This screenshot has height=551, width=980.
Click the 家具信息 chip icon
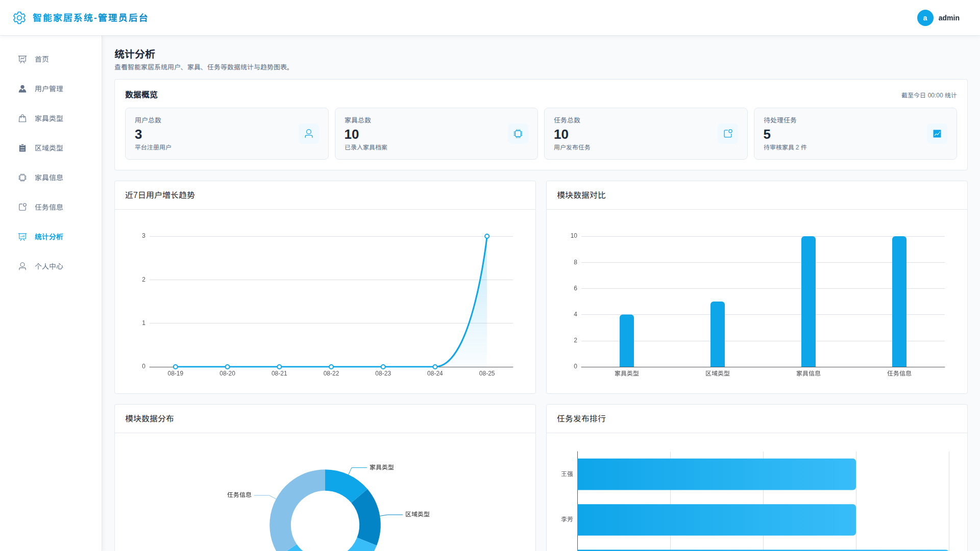[x=22, y=178]
